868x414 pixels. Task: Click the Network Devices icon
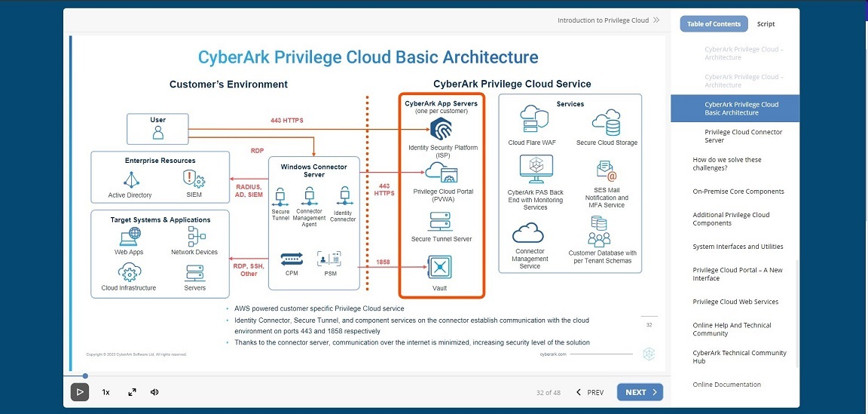(195, 236)
